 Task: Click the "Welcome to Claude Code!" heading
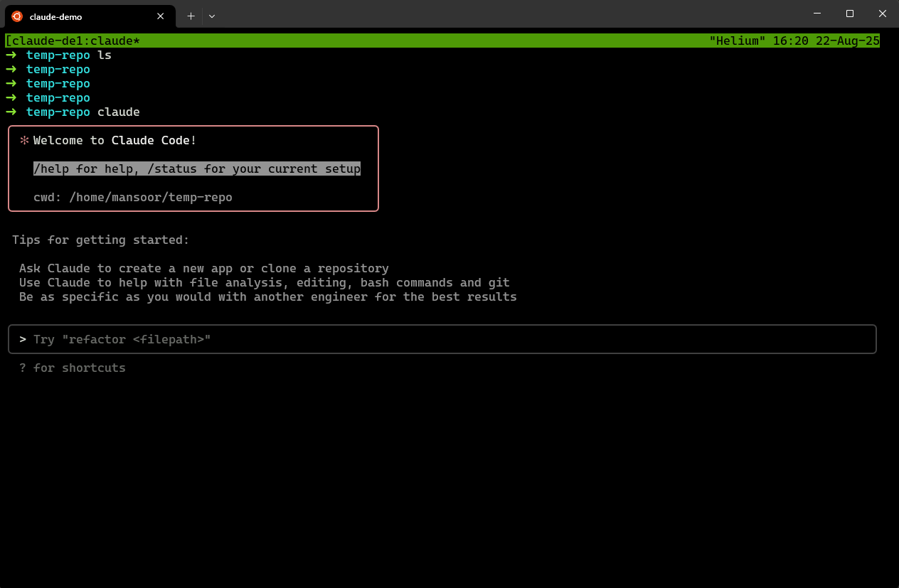point(115,141)
